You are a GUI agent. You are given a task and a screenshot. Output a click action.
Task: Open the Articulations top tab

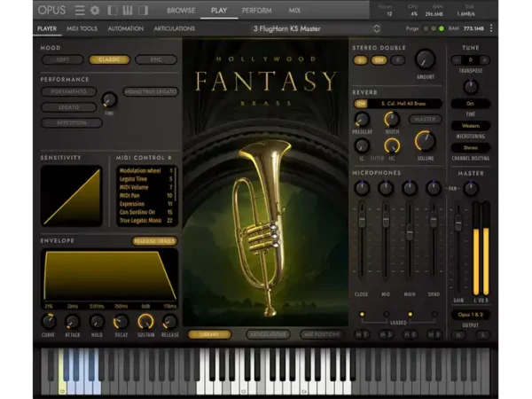click(175, 29)
